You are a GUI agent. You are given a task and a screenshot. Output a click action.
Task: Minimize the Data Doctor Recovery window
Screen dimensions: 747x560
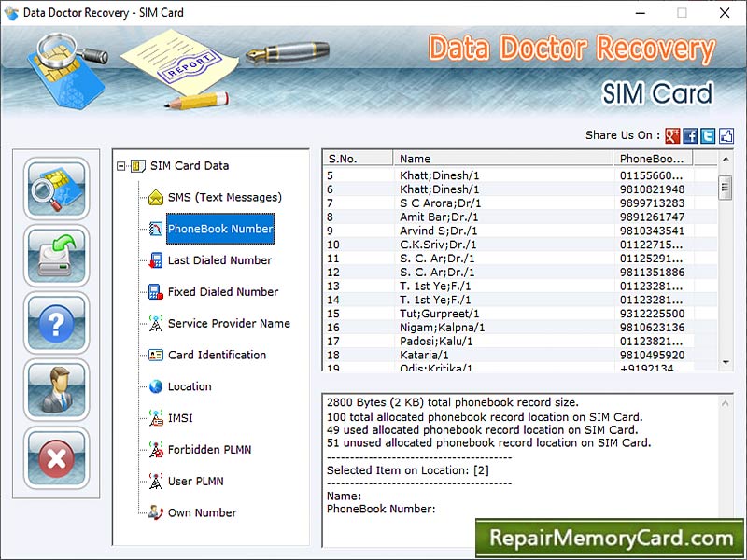[641, 13]
